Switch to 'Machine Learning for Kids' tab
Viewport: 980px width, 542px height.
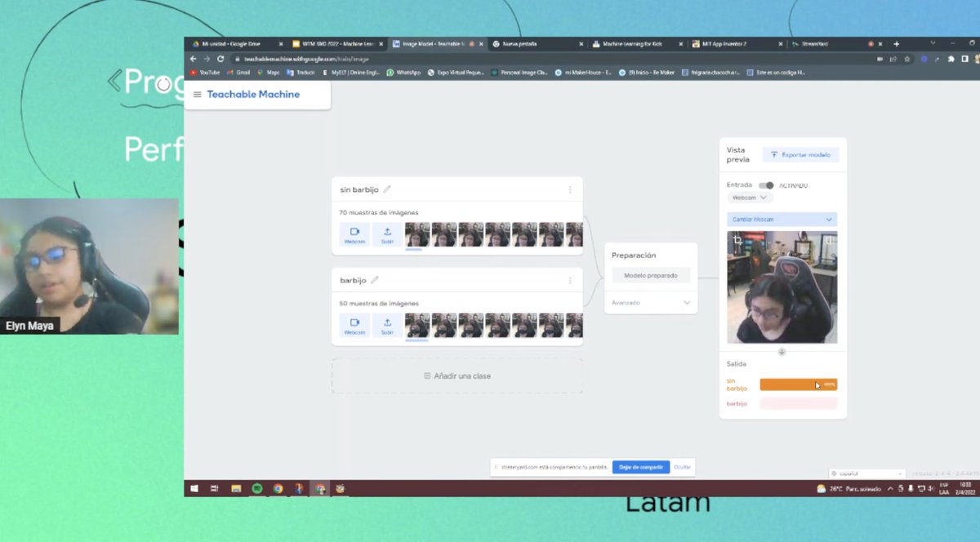[x=639, y=43]
